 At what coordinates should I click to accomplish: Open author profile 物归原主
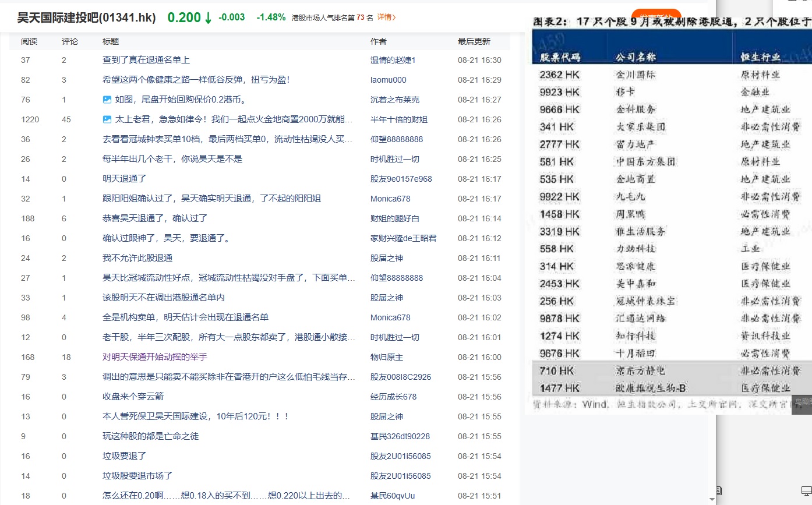pos(387,357)
